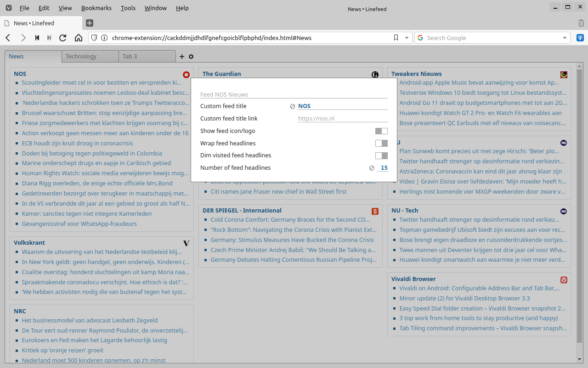Click the NOS feed logo icon

pyautogui.click(x=186, y=75)
